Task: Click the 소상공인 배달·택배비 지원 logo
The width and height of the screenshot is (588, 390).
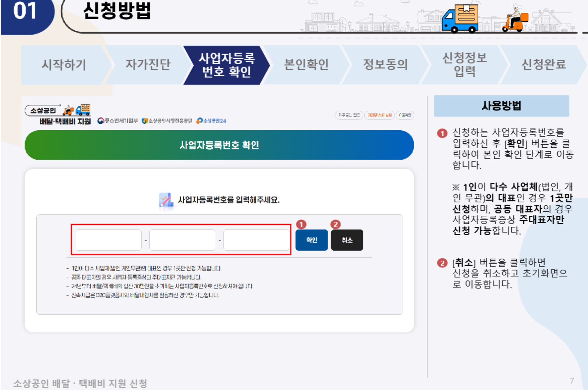Action: tap(58, 115)
